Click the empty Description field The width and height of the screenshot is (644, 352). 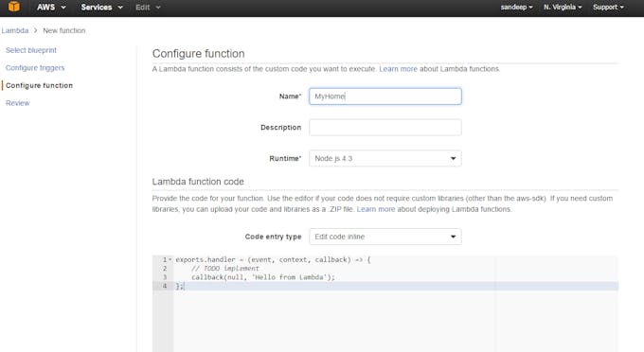385,127
